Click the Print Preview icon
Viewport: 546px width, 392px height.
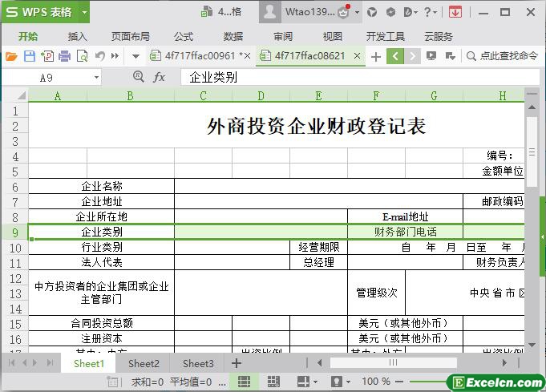pyautogui.click(x=81, y=56)
